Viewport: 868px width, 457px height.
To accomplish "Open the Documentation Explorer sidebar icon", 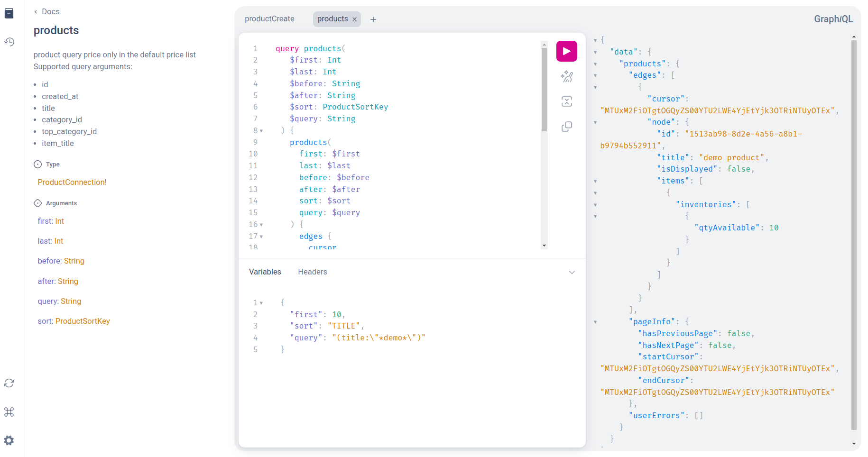I will 9,13.
